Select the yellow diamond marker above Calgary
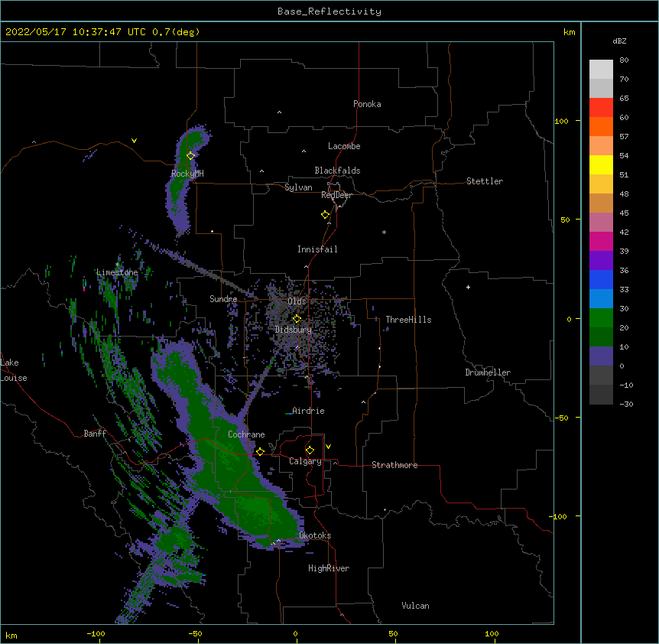The image size is (659, 644). pyautogui.click(x=310, y=450)
